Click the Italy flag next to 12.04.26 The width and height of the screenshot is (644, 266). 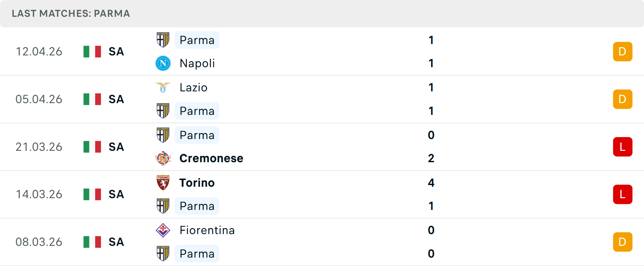click(x=92, y=52)
